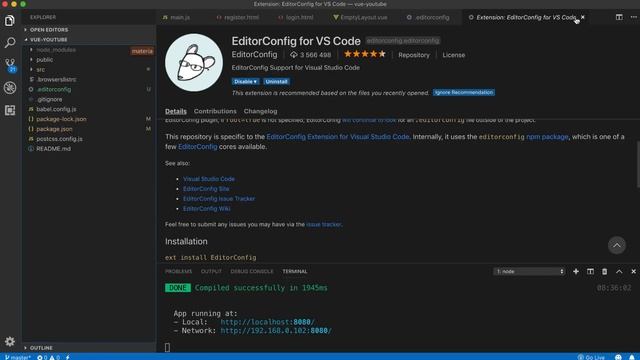
Task: Open babel.config.js in the explorer
Action: [56, 109]
